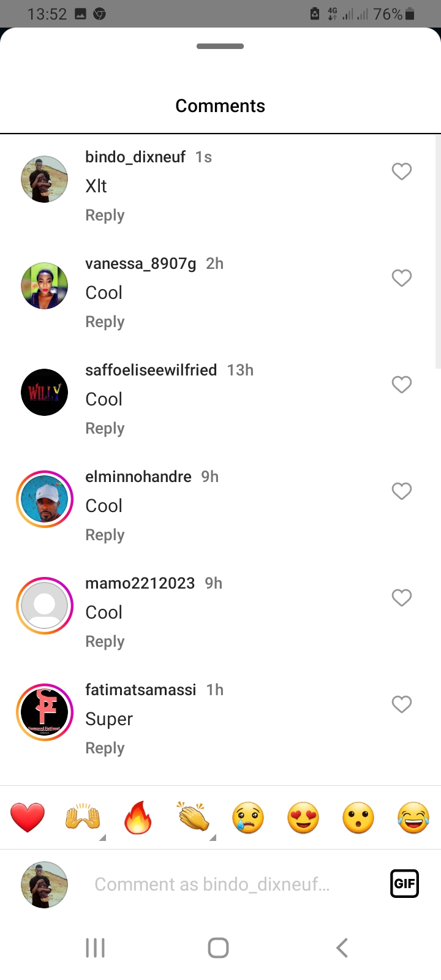Screen dimensions: 441x980
Task: Select the heart-eyes emoji
Action: coord(303,818)
